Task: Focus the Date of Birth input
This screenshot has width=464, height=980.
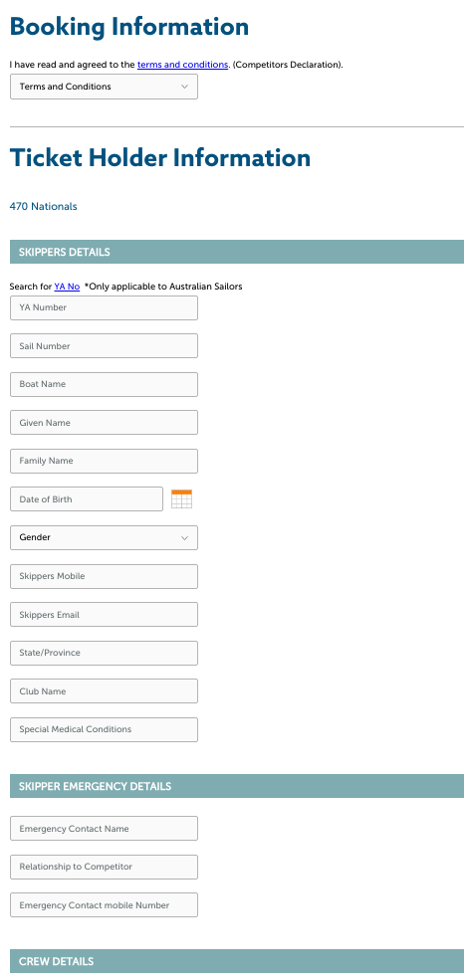Action: coord(87,498)
